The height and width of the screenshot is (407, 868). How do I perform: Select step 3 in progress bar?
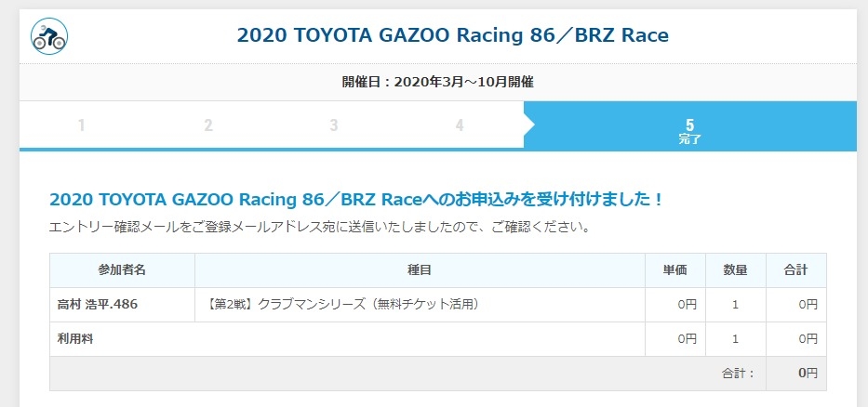pos(333,125)
